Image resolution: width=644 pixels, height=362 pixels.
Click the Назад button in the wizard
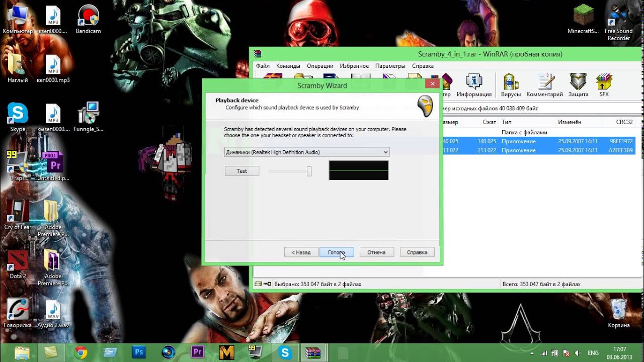tap(301, 252)
